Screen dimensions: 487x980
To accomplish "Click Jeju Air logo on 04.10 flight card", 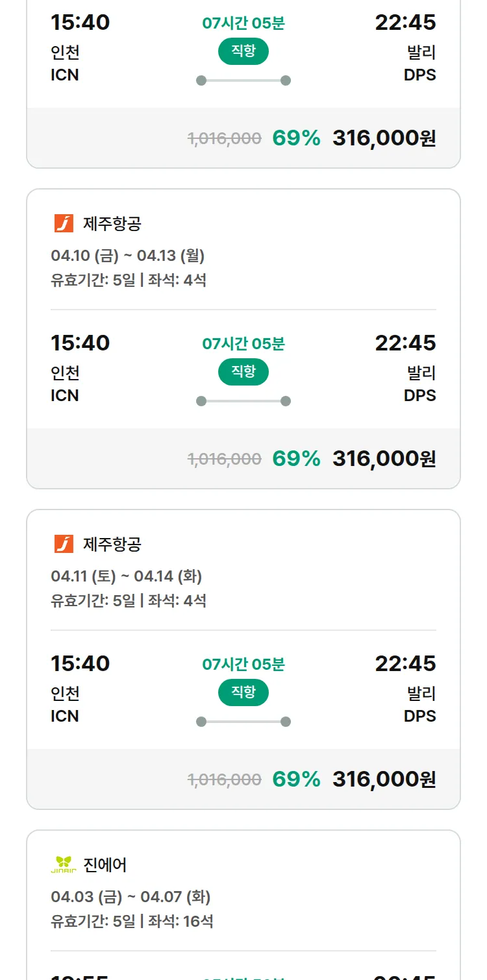I will (64, 223).
